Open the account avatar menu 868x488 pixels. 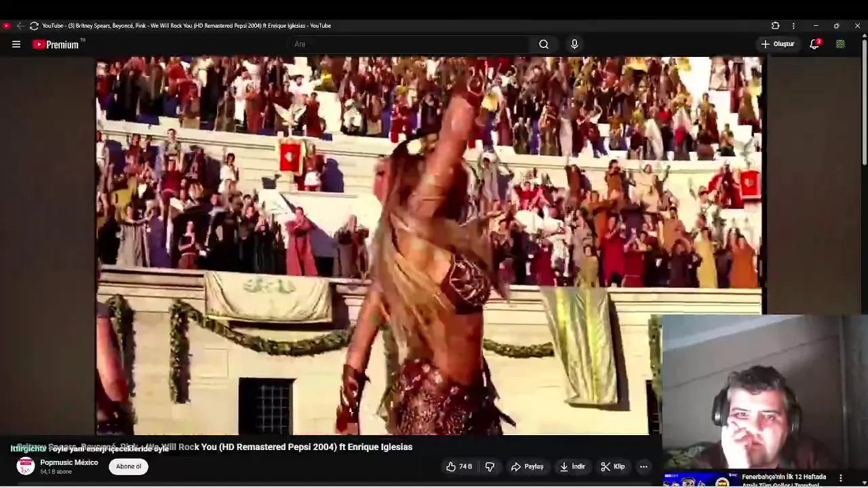(x=840, y=44)
